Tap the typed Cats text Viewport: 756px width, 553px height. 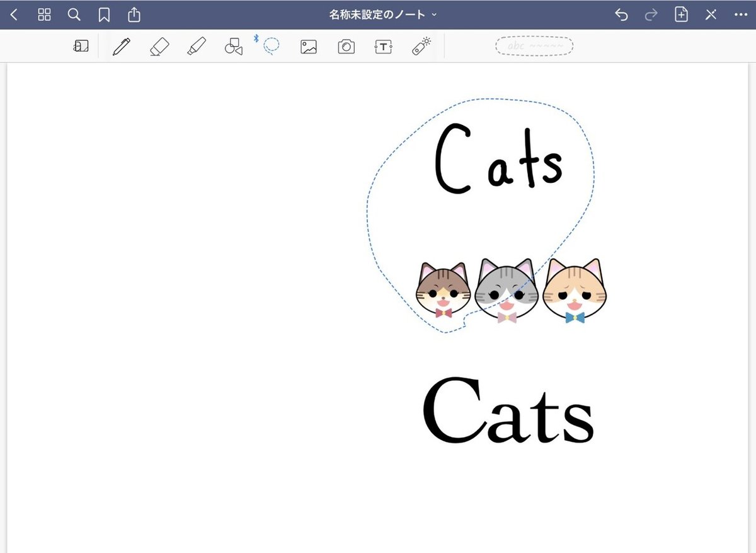click(x=508, y=411)
